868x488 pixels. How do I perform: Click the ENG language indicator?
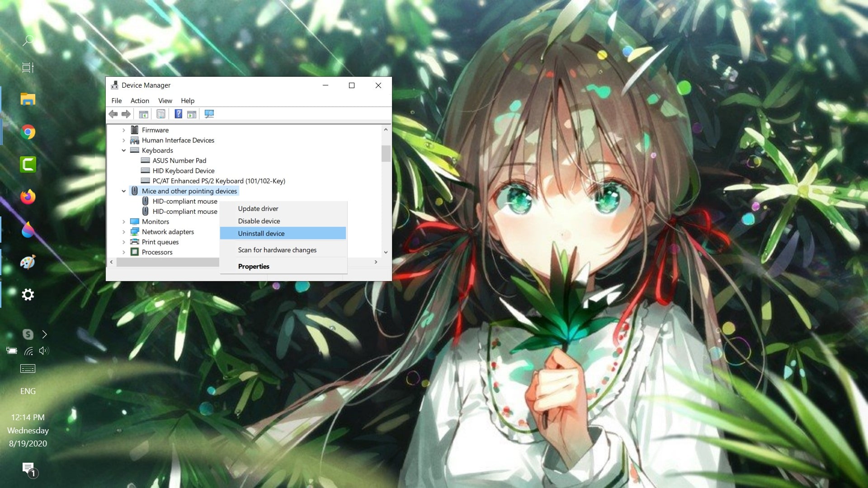tap(28, 391)
